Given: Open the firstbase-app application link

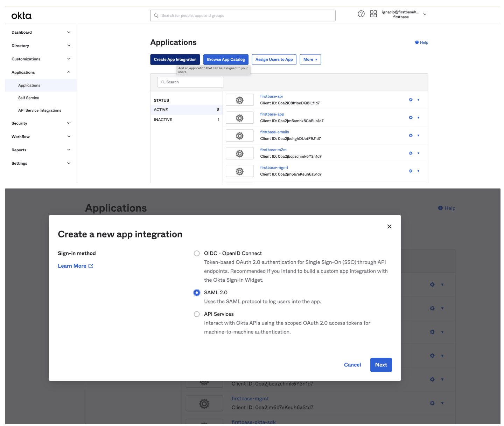Looking at the screenshot, I should click(x=272, y=114).
